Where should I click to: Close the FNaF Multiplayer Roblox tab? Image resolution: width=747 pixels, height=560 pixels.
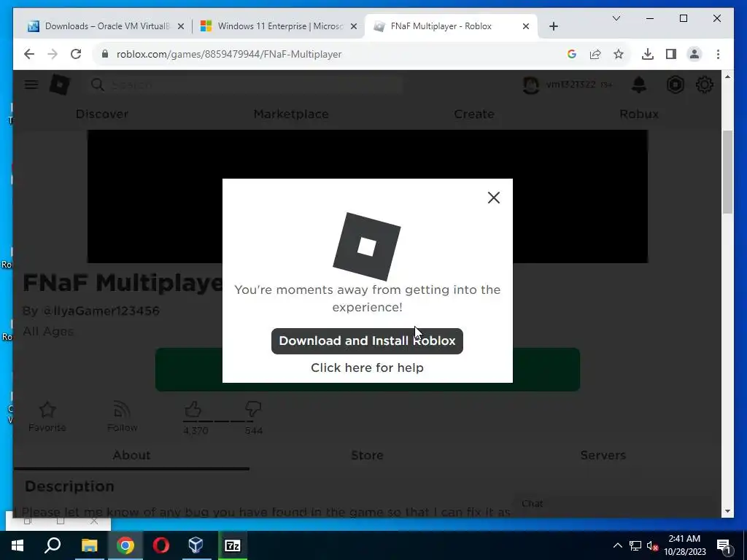pos(526,27)
